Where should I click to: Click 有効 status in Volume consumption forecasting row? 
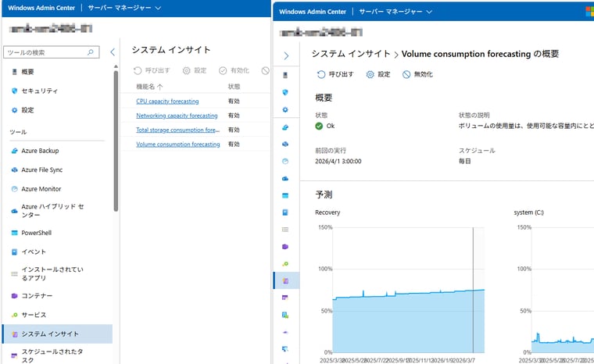(234, 145)
